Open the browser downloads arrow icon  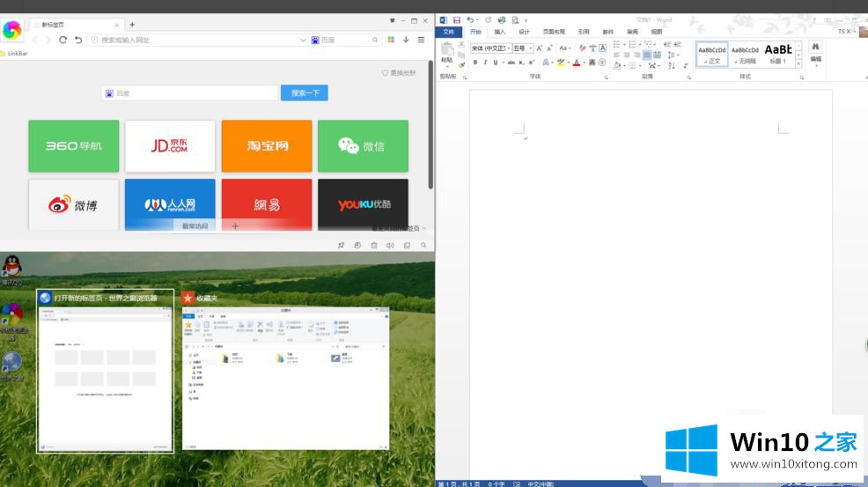point(406,40)
